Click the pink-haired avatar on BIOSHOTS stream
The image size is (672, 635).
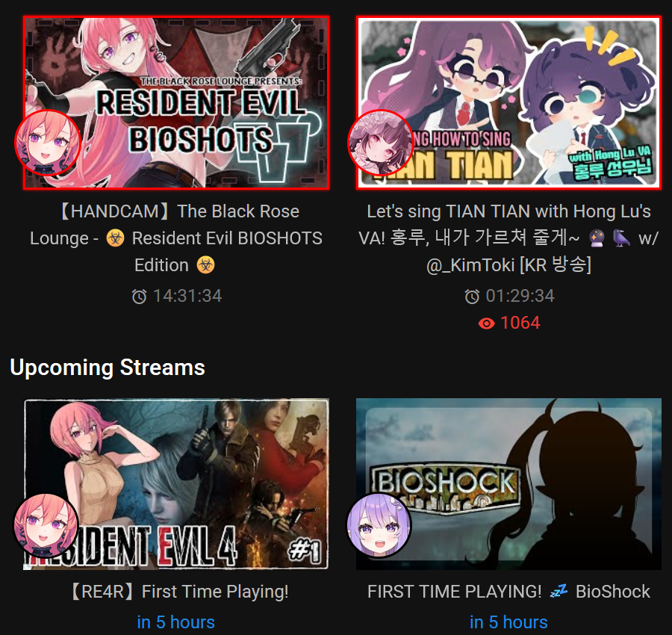pyautogui.click(x=48, y=143)
